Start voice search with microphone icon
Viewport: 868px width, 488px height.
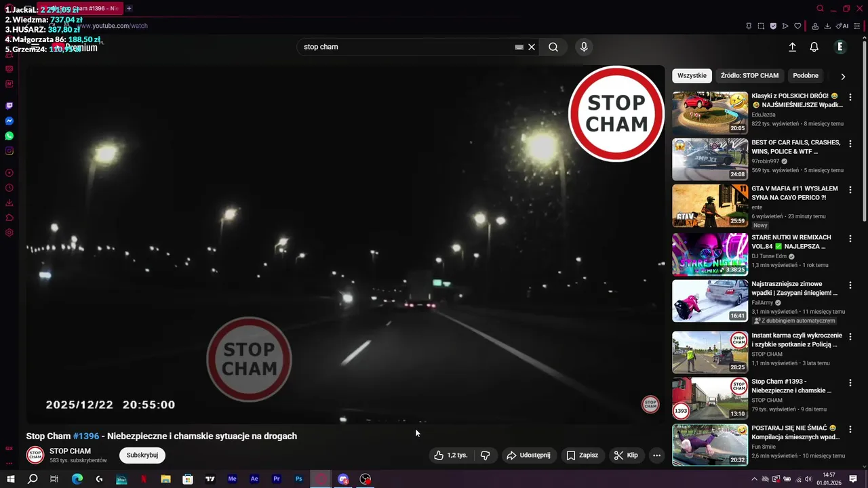pos(584,47)
